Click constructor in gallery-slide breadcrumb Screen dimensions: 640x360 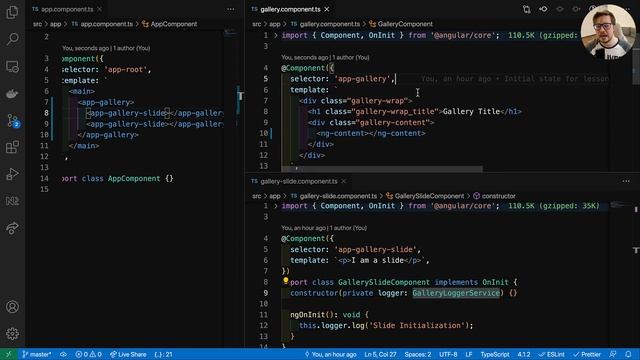(498, 196)
